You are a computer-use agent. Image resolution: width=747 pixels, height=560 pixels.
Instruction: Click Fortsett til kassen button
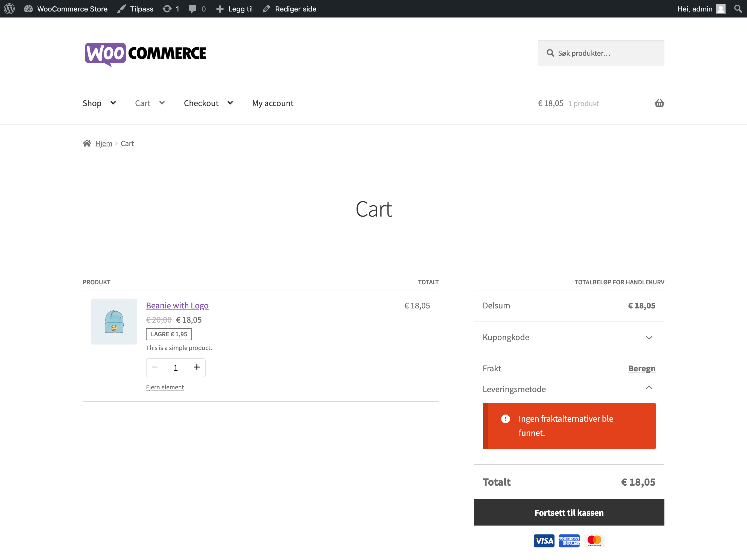(569, 512)
